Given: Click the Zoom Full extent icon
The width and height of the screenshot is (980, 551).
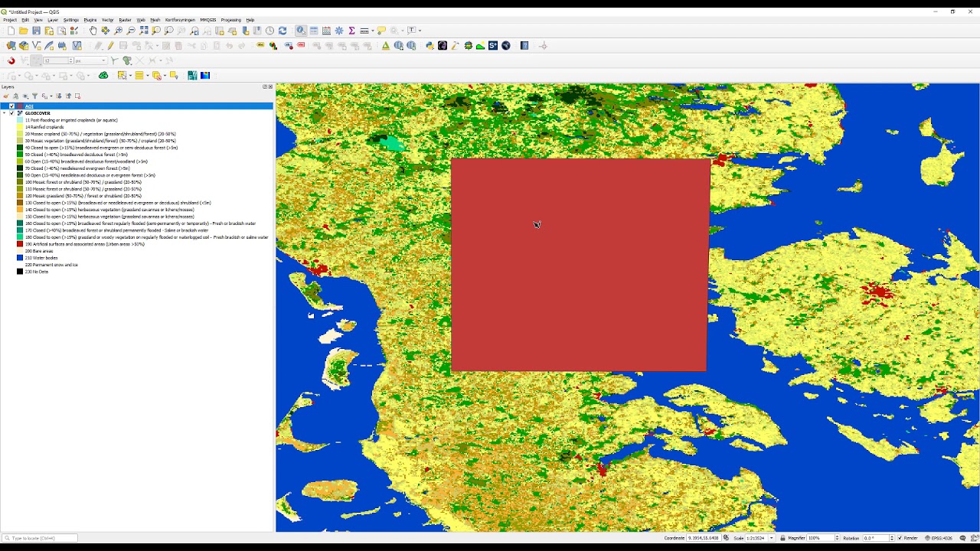Looking at the screenshot, I should (x=143, y=31).
